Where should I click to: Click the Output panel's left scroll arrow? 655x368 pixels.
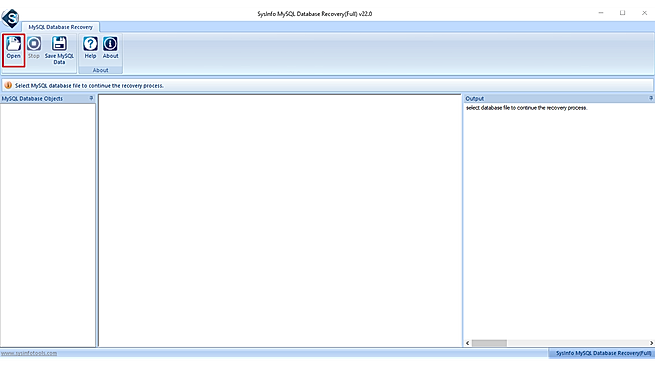click(x=467, y=343)
